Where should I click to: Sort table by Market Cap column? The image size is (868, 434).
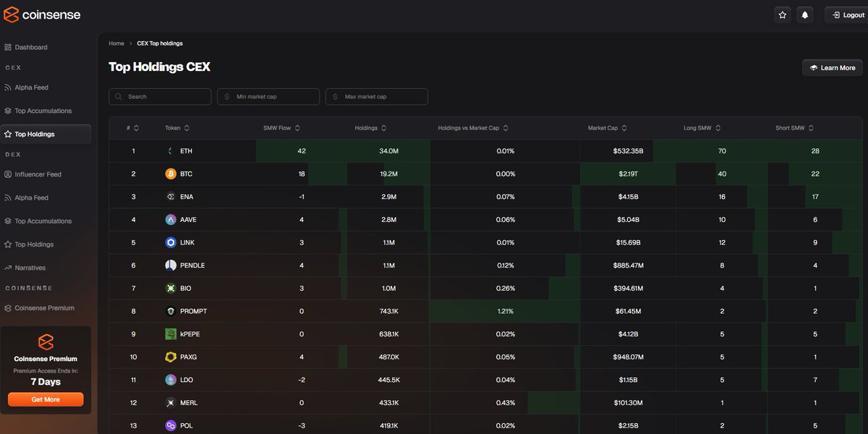pos(608,128)
